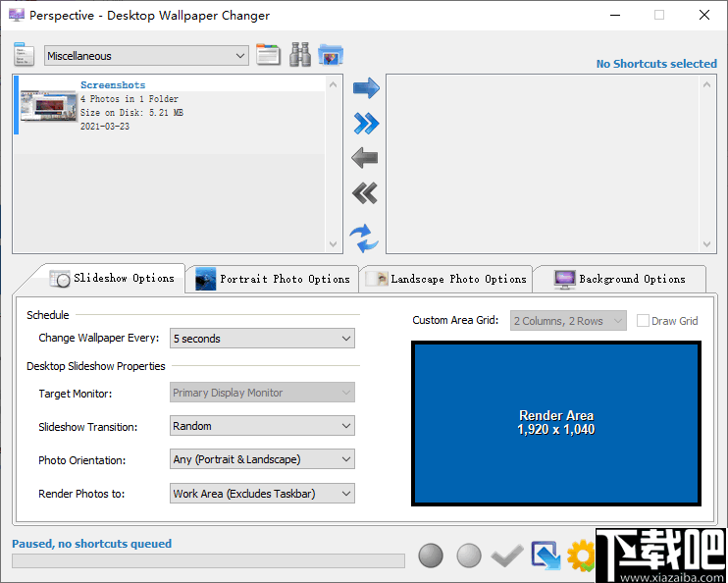Close the Perspective window
This screenshot has width=728, height=583.
click(x=704, y=16)
